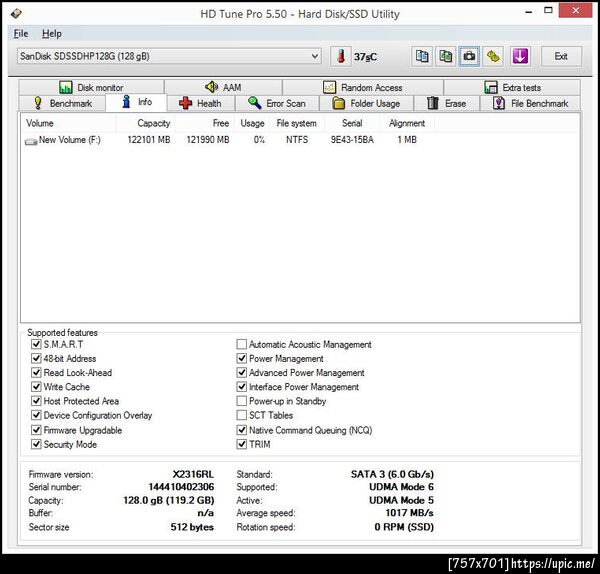Toggle the SCT Tables checkbox
The height and width of the screenshot is (574, 600).
click(241, 415)
